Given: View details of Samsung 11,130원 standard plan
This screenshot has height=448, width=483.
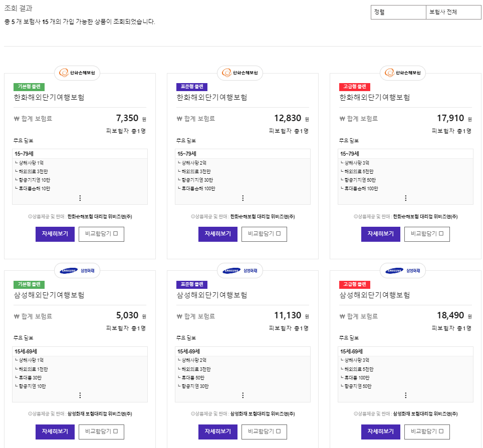Looking at the screenshot, I should coord(218,431).
